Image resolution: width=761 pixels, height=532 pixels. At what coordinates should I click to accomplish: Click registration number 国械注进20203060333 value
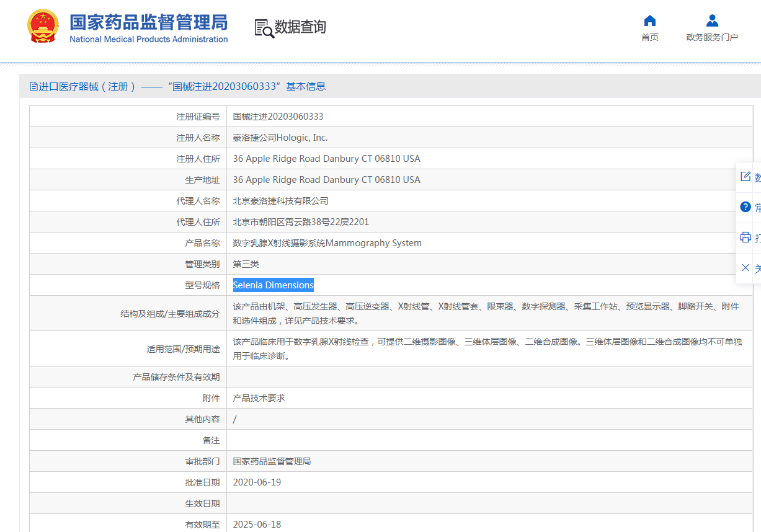278,117
